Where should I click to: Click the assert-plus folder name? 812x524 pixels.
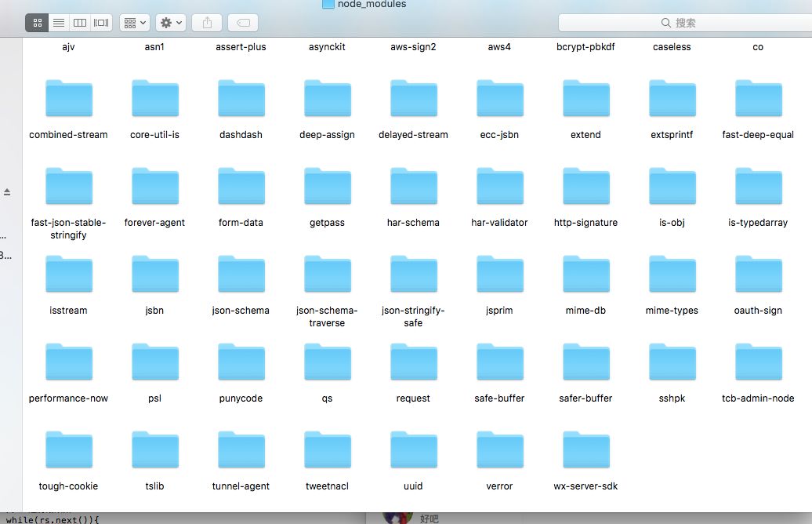pyautogui.click(x=241, y=47)
